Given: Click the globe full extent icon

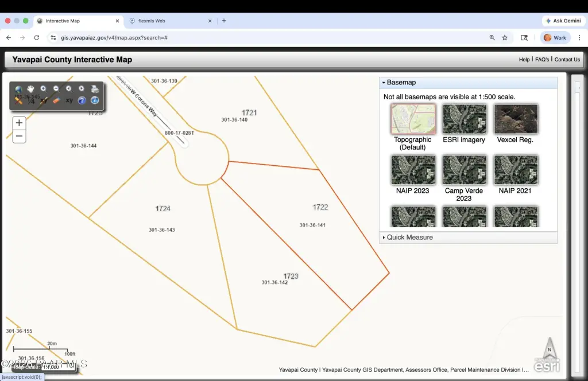Looking at the screenshot, I should (18, 89).
